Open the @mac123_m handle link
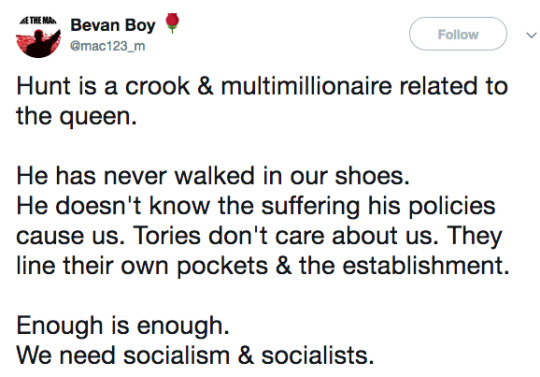Viewport: 540px width, 377px height. pos(107,46)
